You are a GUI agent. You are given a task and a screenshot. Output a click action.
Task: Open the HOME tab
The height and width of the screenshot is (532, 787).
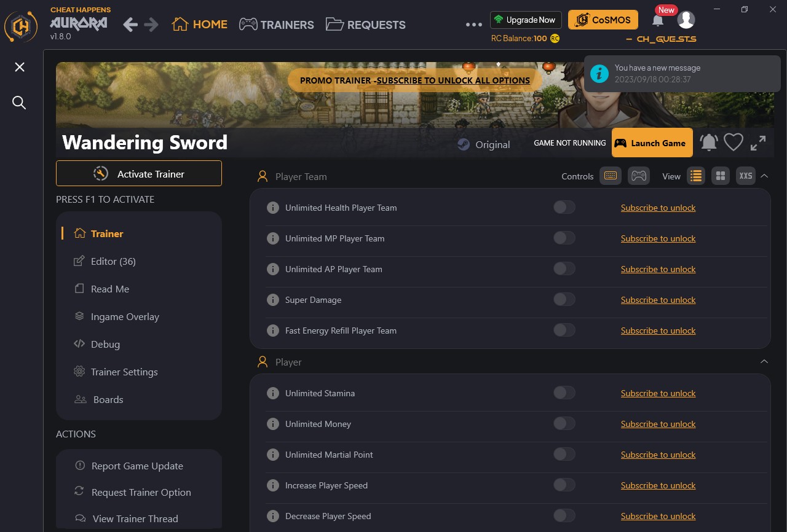tap(200, 25)
